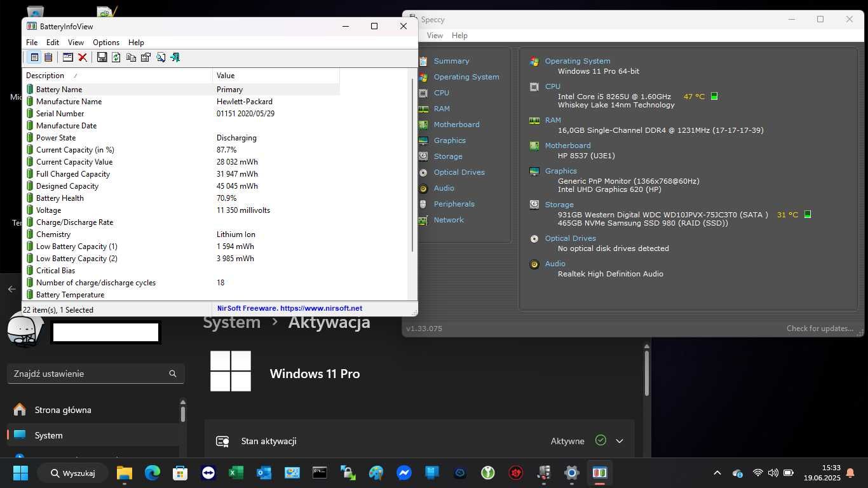Open the advanced options toolbar icon next to copy
The image size is (868, 488).
pos(146,57)
